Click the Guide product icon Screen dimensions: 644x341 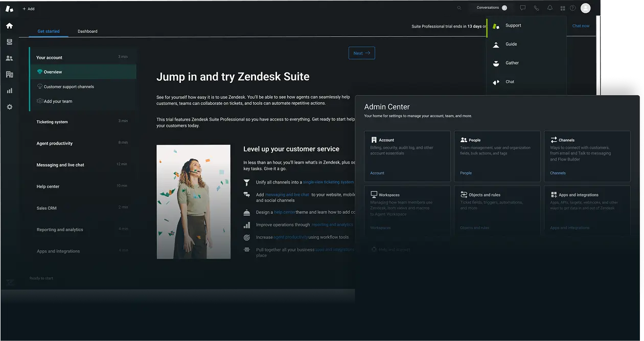tap(496, 44)
